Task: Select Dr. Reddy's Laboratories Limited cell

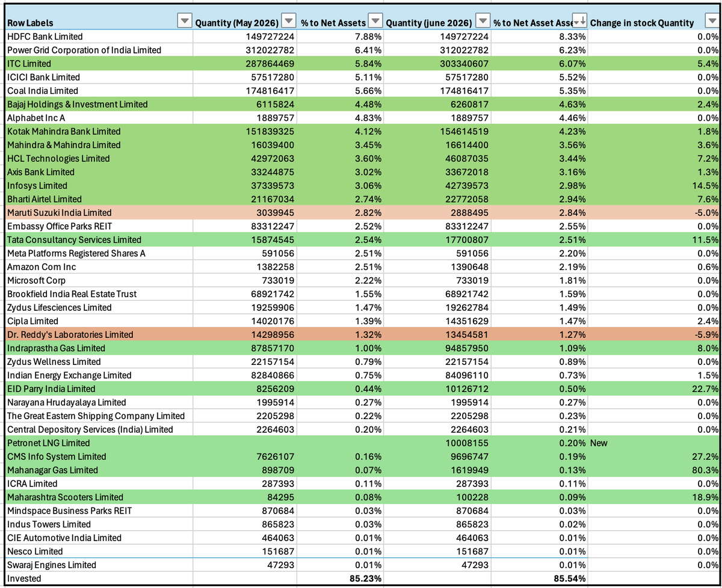Action: pos(98,334)
